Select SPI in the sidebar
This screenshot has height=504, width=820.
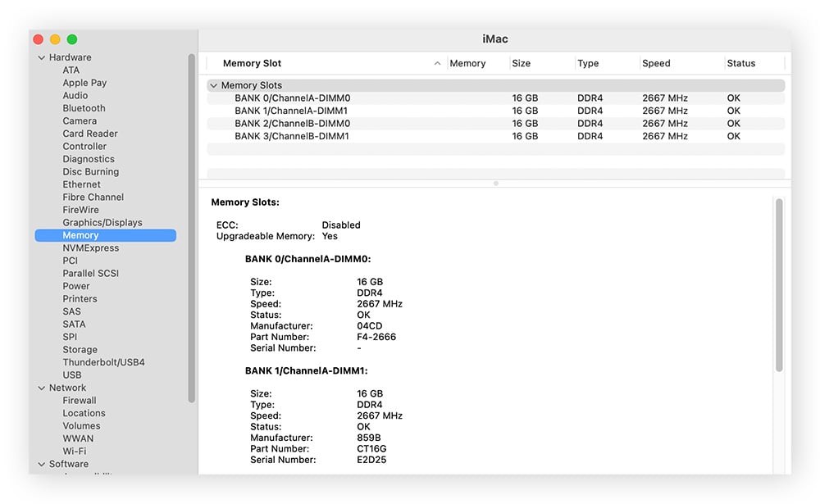pyautogui.click(x=70, y=337)
